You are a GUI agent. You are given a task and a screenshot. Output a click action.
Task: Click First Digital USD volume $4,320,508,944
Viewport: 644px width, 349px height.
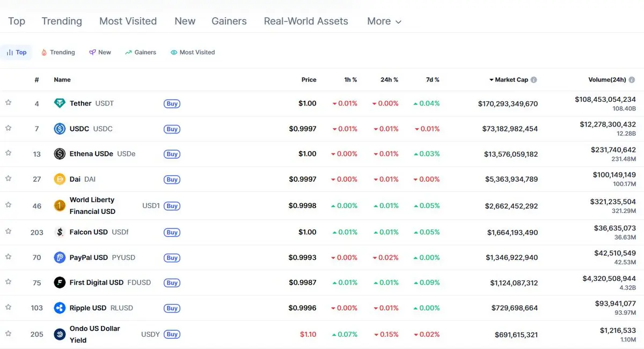[x=609, y=279]
